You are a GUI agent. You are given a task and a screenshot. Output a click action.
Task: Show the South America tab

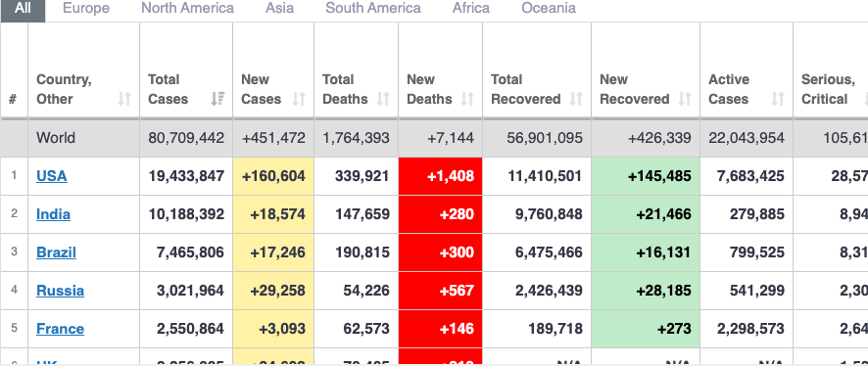(373, 8)
